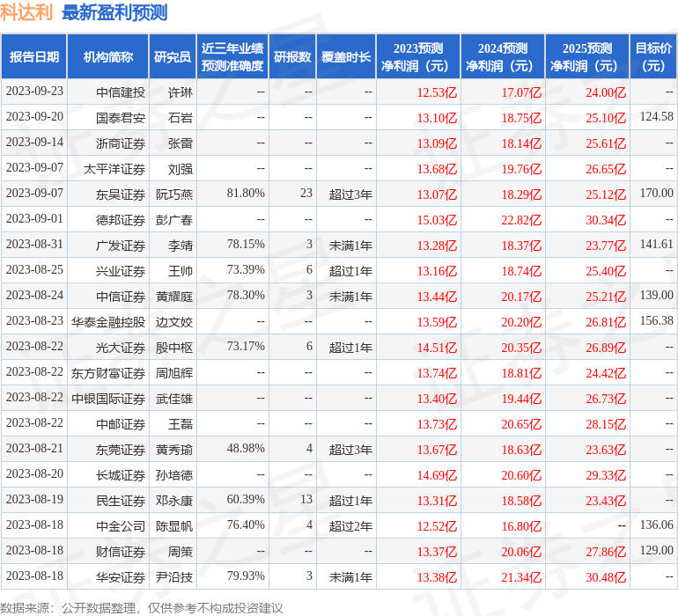Click target price 141.61
The image size is (678, 616).
(x=656, y=245)
